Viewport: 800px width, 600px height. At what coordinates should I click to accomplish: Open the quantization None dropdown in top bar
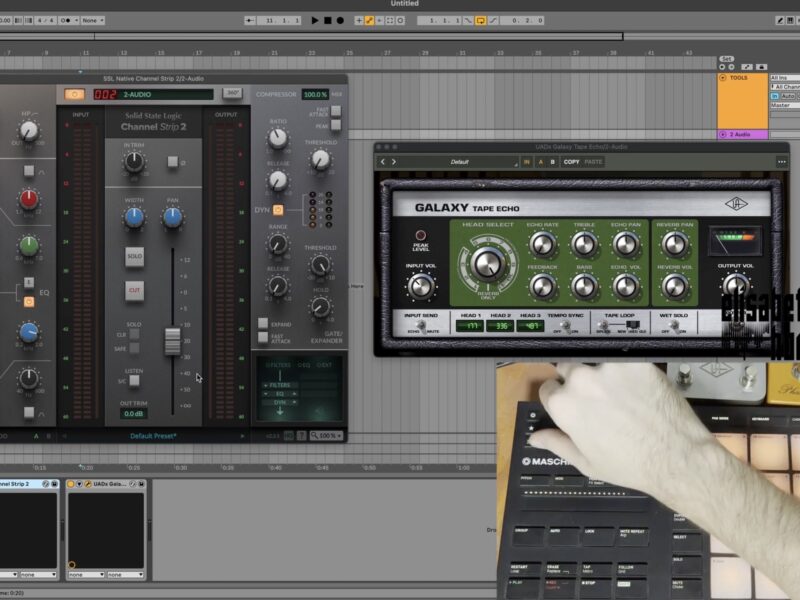[x=92, y=20]
